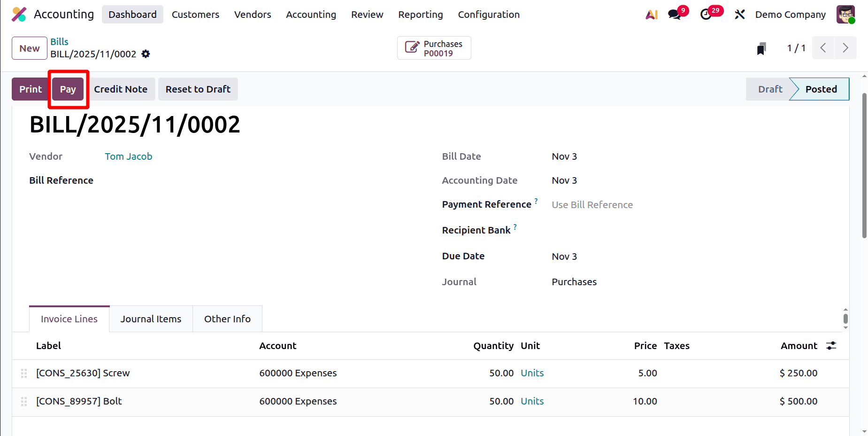Switch to the Journal Items tab

coord(151,319)
